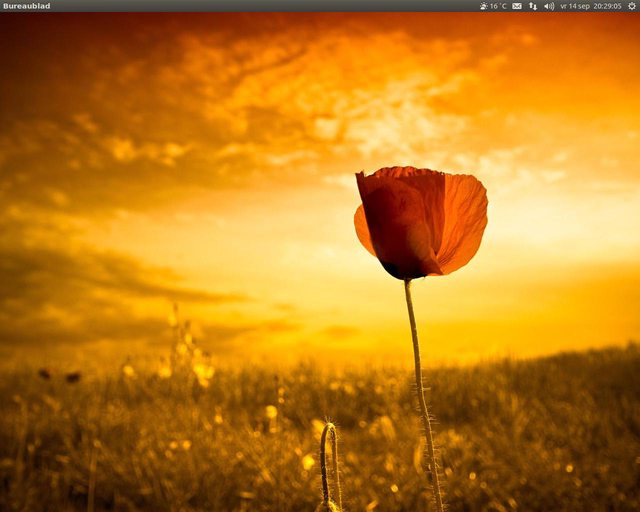640x512 pixels.
Task: Open the system gear session menu
Action: coord(631,6)
